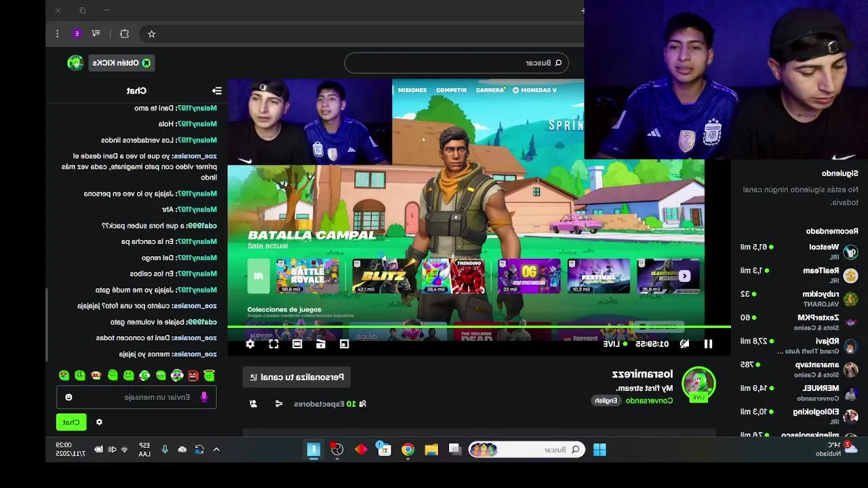Open chat settings gear icon
The image size is (868, 488).
(99, 422)
